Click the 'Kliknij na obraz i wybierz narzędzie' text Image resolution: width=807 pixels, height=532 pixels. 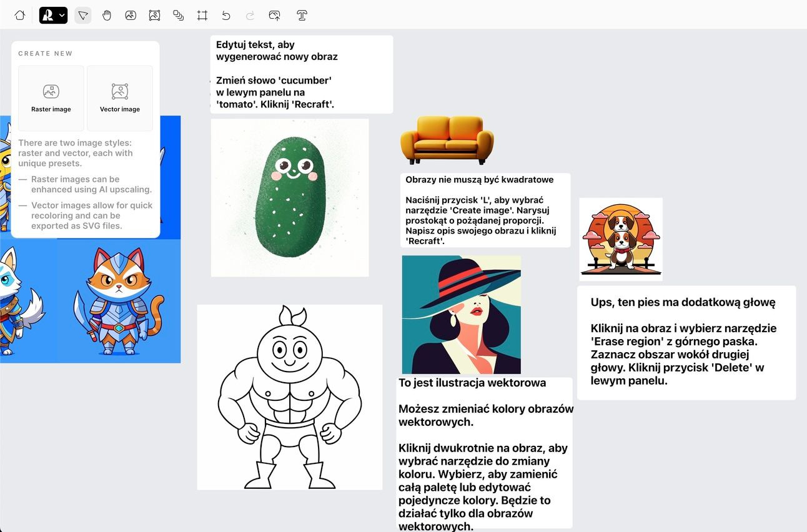pyautogui.click(x=684, y=354)
